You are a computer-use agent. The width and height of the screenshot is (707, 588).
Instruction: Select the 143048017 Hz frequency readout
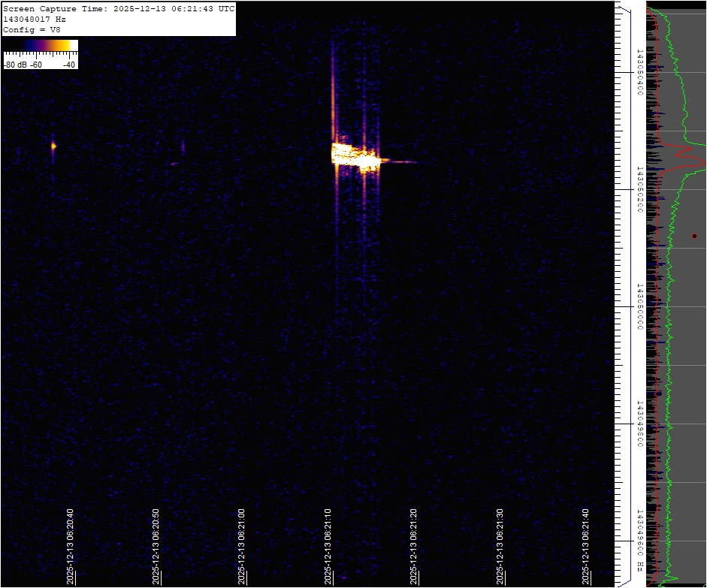(x=35, y=19)
